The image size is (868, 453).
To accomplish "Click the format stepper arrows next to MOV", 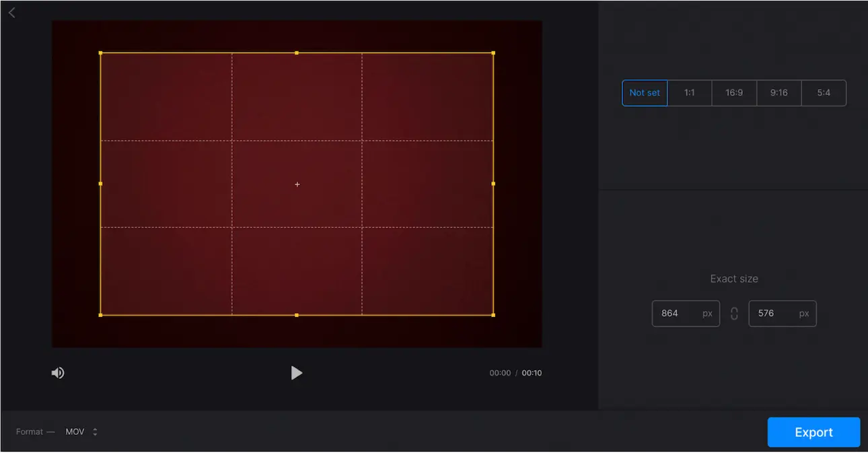I will (x=96, y=431).
